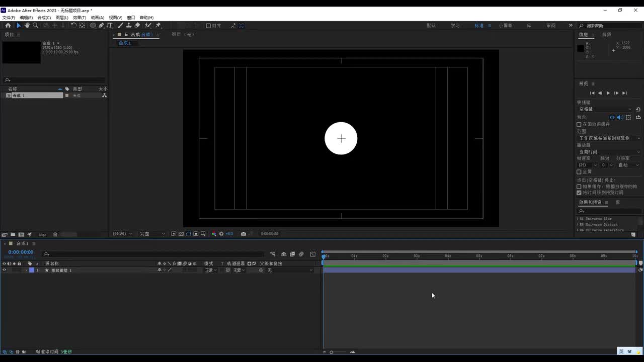The width and height of the screenshot is (644, 362).
Task: Select the Pen tool
Action: point(101,25)
